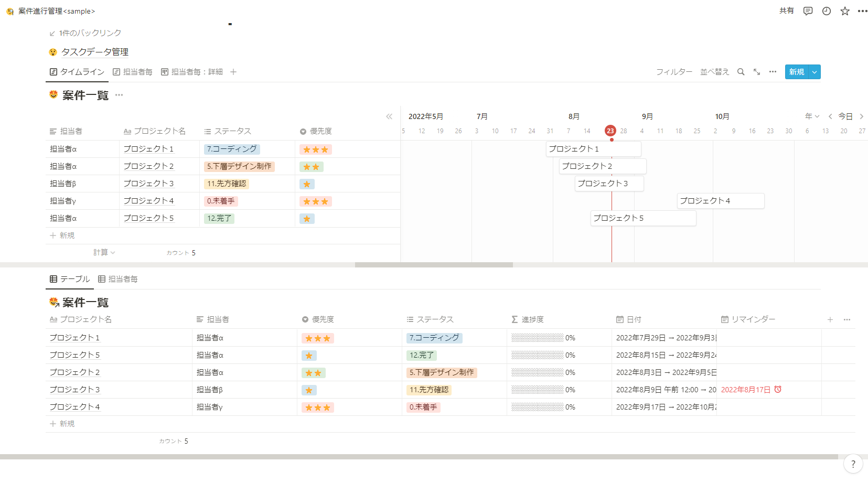Click progress bar of プロジェクト1 row
This screenshot has height=483, width=868.
click(x=537, y=338)
